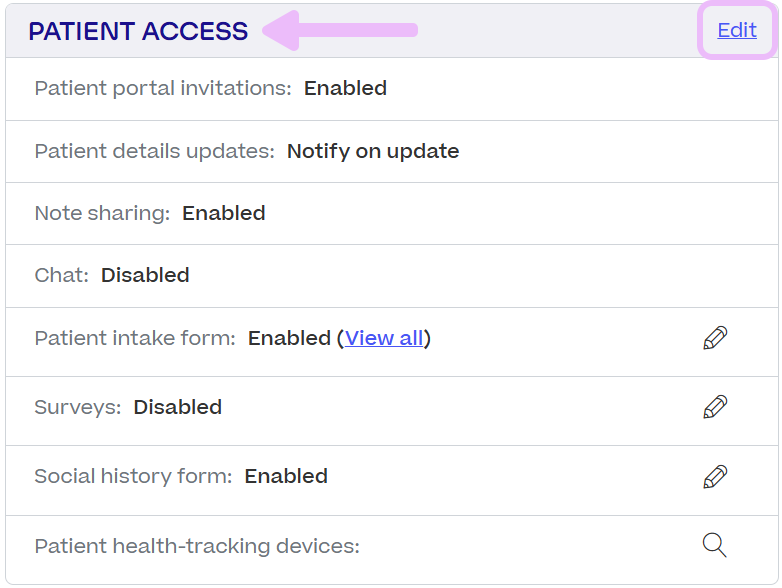Select the Patient intake form label

(135, 338)
